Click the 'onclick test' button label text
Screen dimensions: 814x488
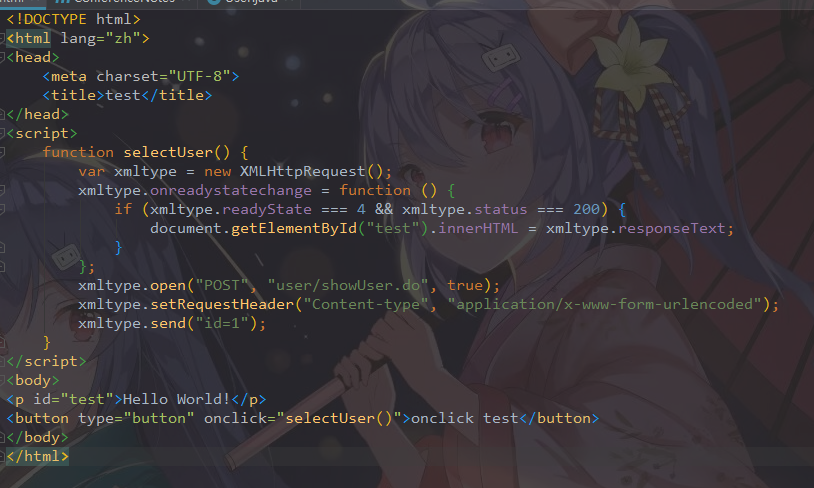tap(465, 419)
